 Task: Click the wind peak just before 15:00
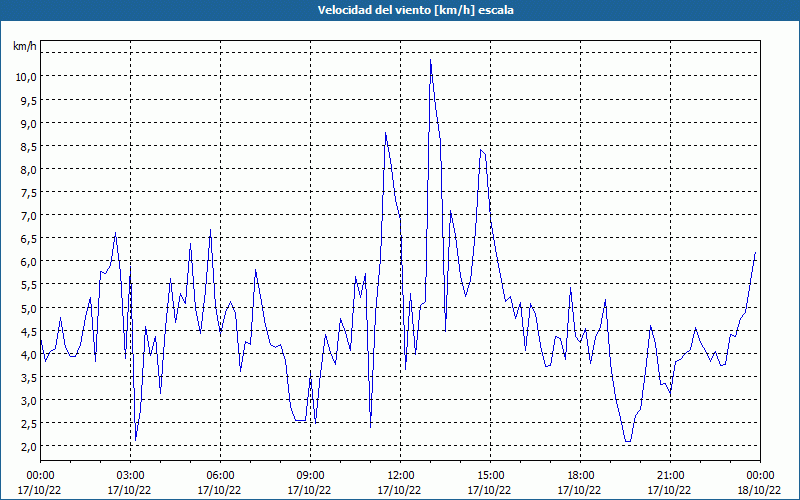point(481,150)
